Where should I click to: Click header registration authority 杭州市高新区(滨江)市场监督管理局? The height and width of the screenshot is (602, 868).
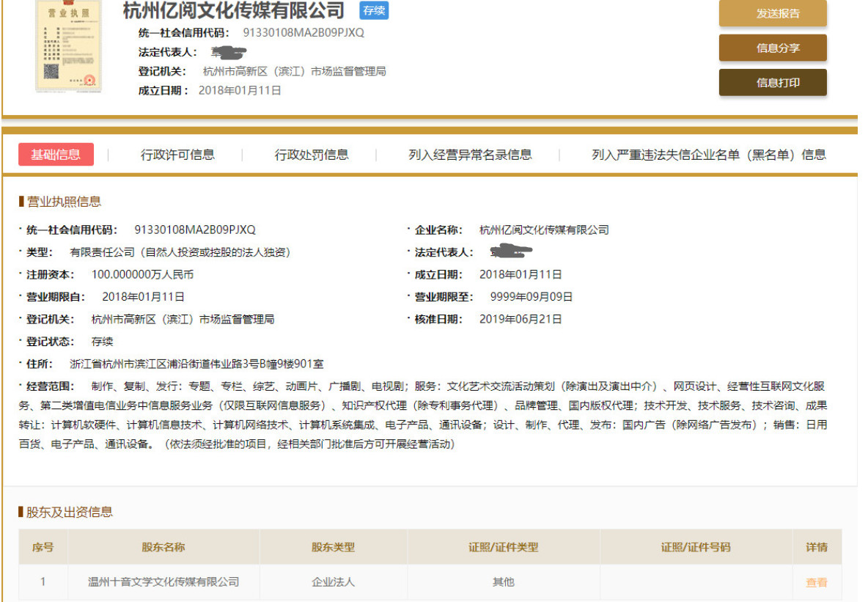[295, 71]
